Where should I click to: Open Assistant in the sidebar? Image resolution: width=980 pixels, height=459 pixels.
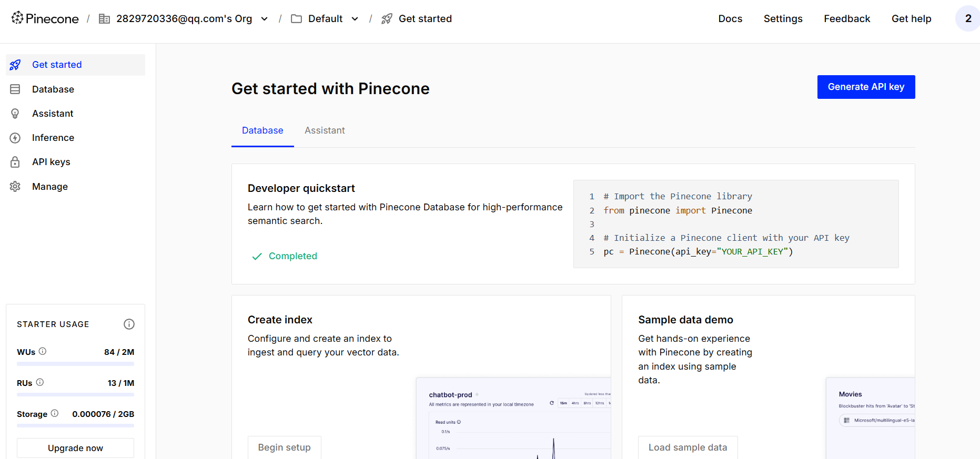(75, 114)
